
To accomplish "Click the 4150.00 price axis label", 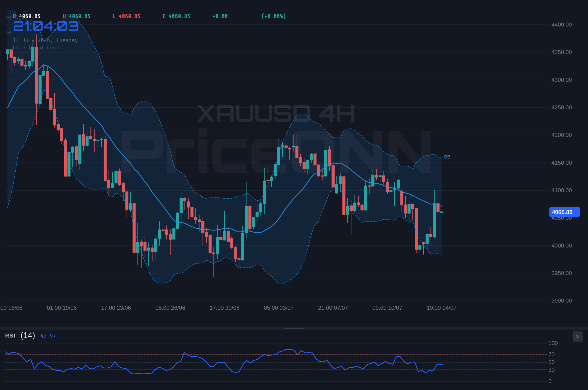I will coord(562,163).
